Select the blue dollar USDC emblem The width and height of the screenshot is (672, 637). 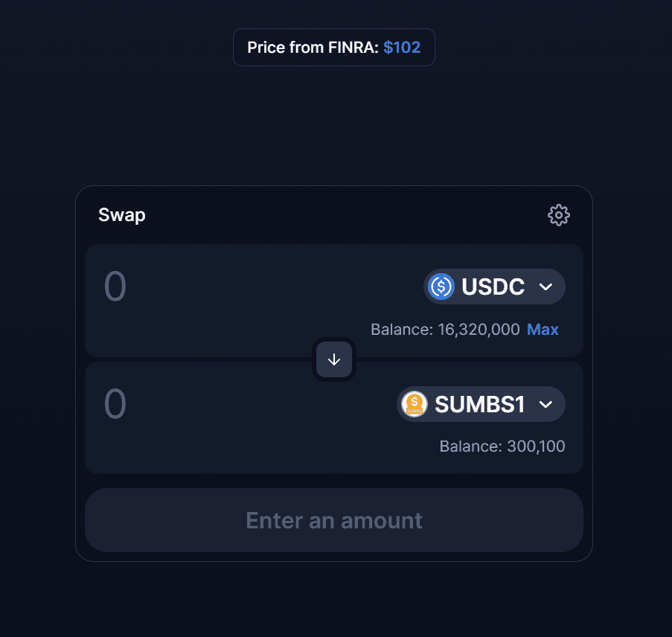[x=441, y=286]
